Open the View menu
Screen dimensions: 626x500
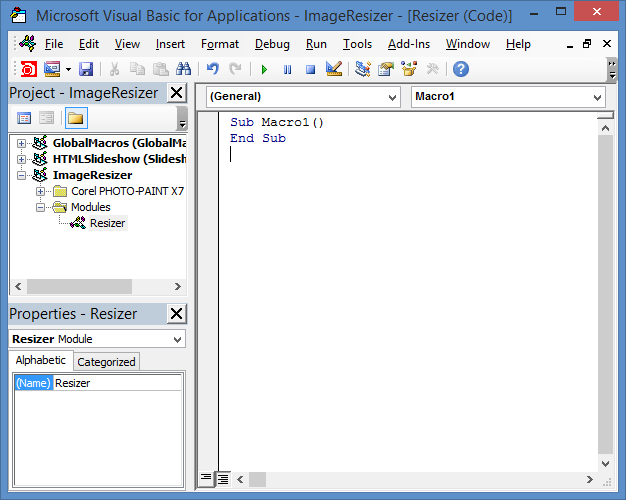tap(127, 44)
